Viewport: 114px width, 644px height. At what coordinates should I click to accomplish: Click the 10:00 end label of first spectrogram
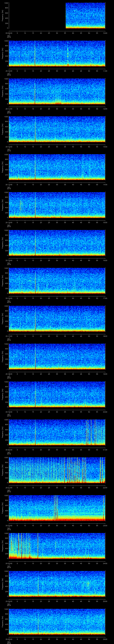[105, 33]
